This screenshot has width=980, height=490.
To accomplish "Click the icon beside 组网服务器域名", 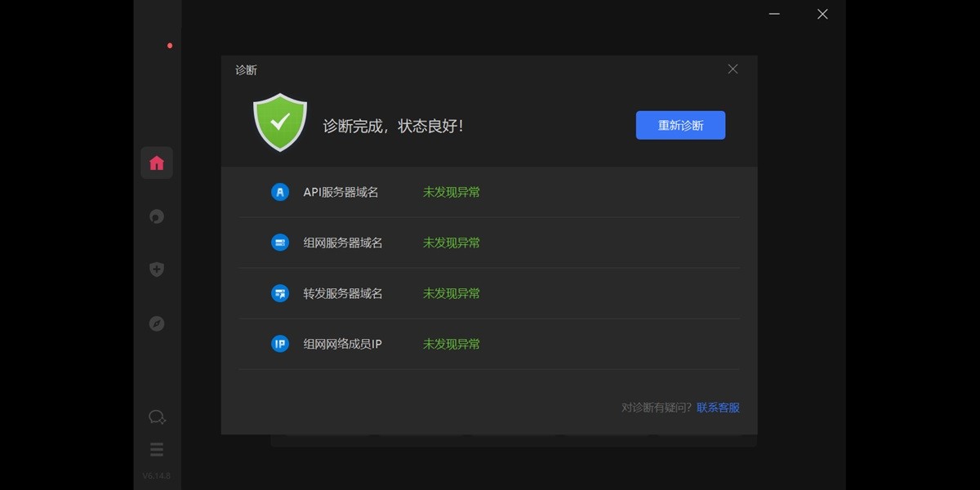I will (x=280, y=243).
